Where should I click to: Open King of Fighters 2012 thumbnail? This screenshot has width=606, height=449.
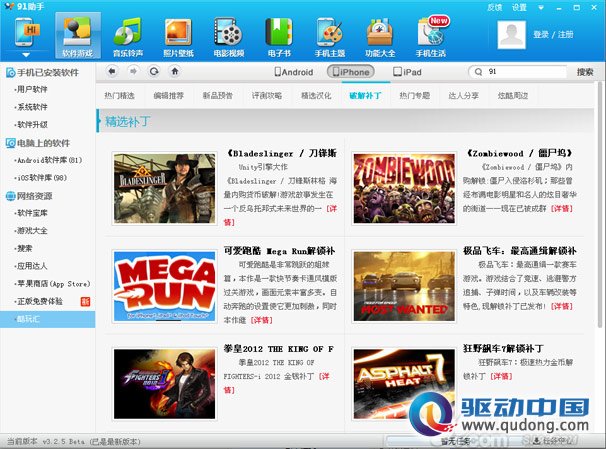pyautogui.click(x=165, y=384)
